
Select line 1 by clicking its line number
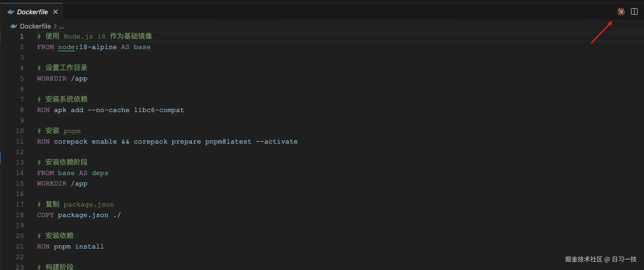(22, 36)
